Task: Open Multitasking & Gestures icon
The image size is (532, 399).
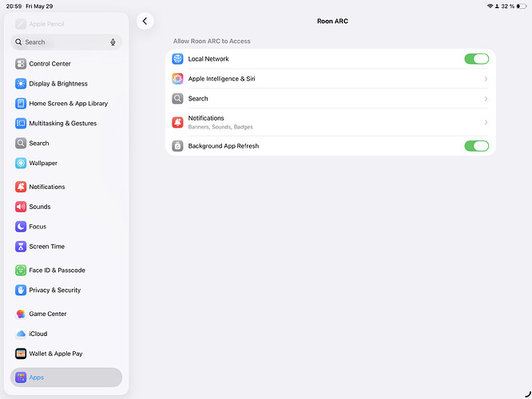Action: 21,124
